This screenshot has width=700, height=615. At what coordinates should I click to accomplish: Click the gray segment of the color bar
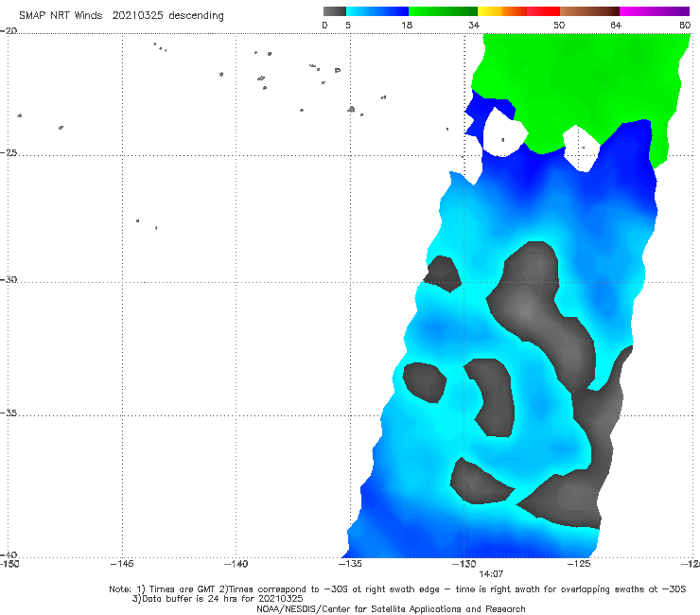click(x=334, y=11)
